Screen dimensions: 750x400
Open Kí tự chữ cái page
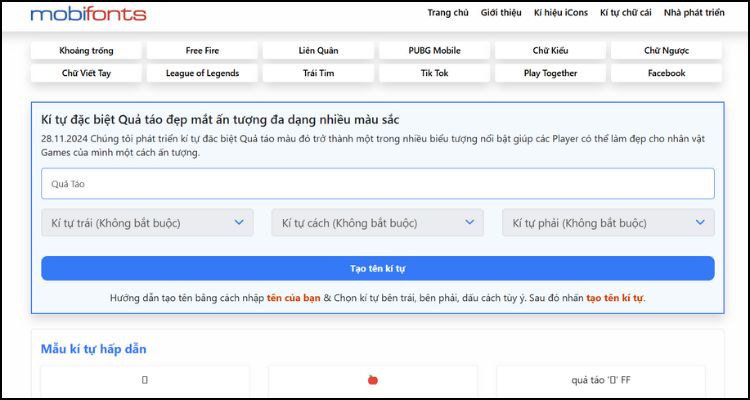[x=626, y=13]
